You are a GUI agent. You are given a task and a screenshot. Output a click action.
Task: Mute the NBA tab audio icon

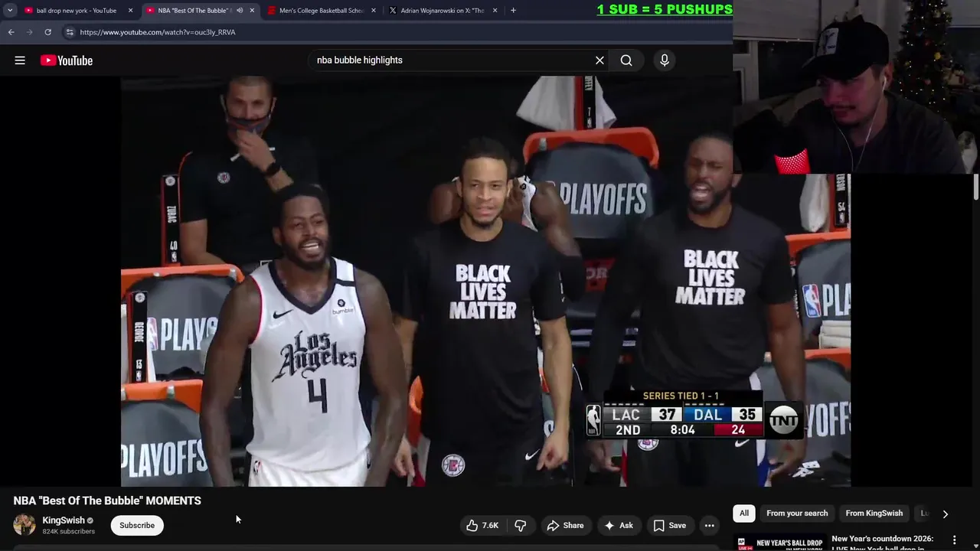tap(240, 11)
